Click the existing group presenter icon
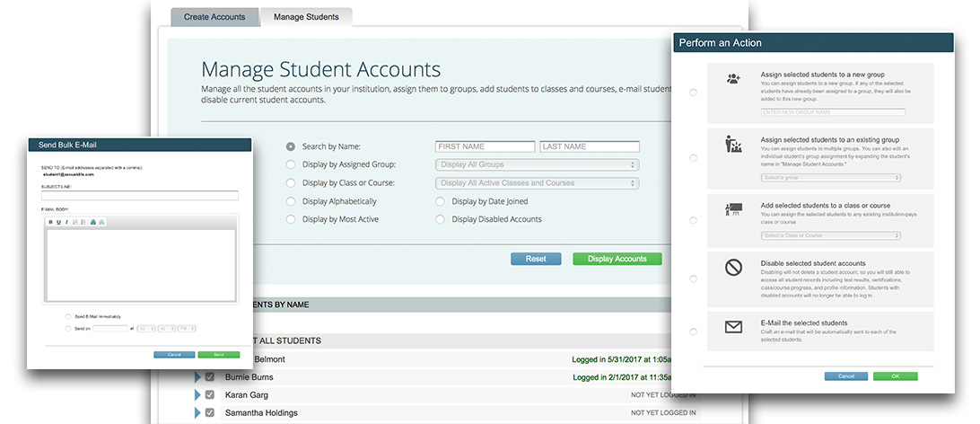 click(733, 145)
